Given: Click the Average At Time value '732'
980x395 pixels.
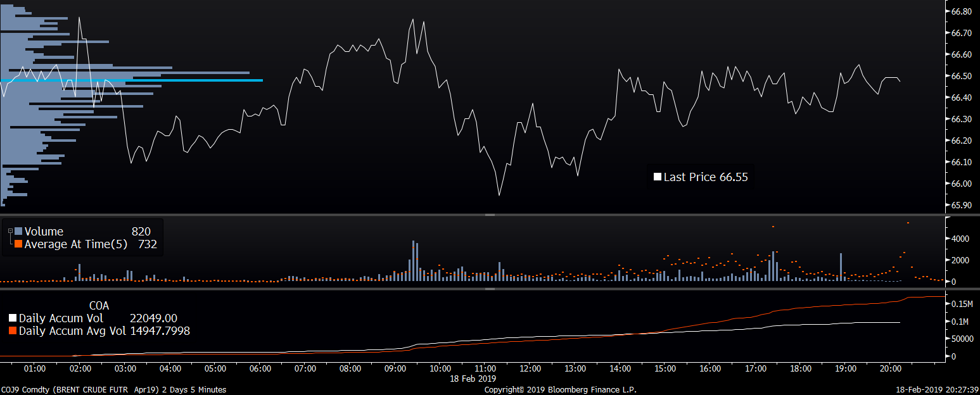Looking at the screenshot, I should coord(147,244).
